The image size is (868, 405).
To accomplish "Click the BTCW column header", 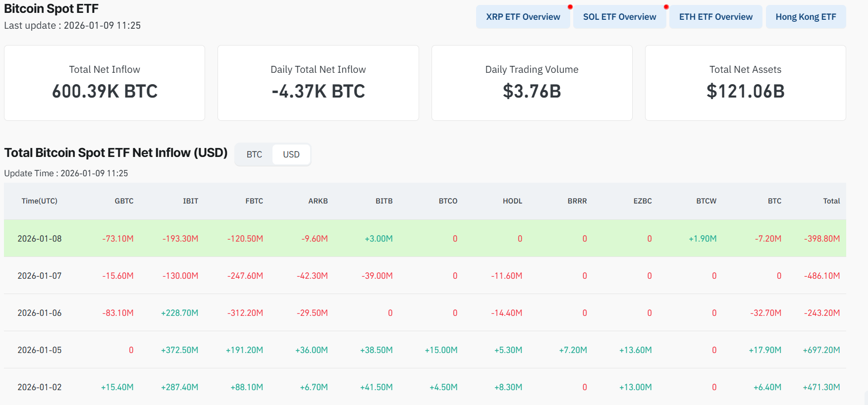I will click(706, 201).
